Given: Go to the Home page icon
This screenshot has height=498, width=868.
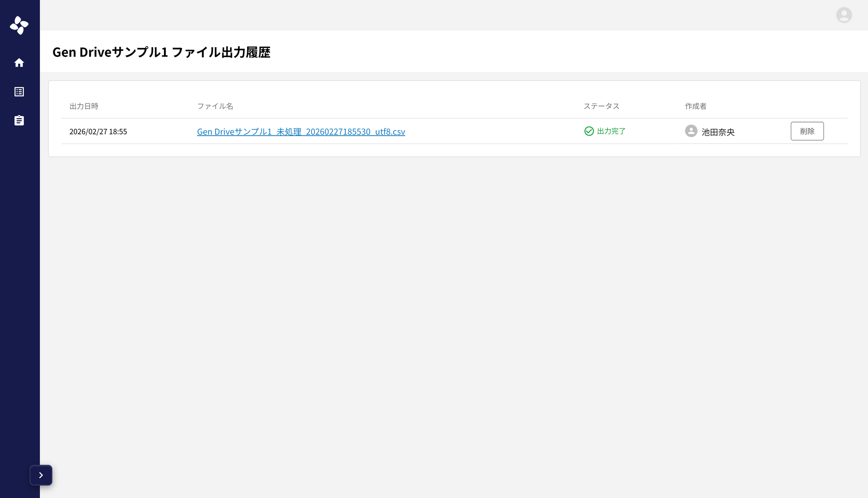Looking at the screenshot, I should [x=19, y=63].
